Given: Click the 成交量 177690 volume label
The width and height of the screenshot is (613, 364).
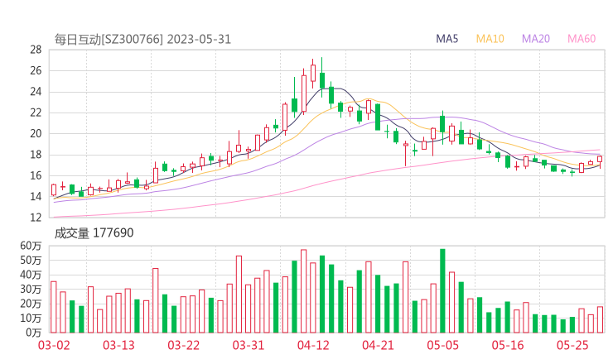Looking at the screenshot, I should tap(94, 233).
